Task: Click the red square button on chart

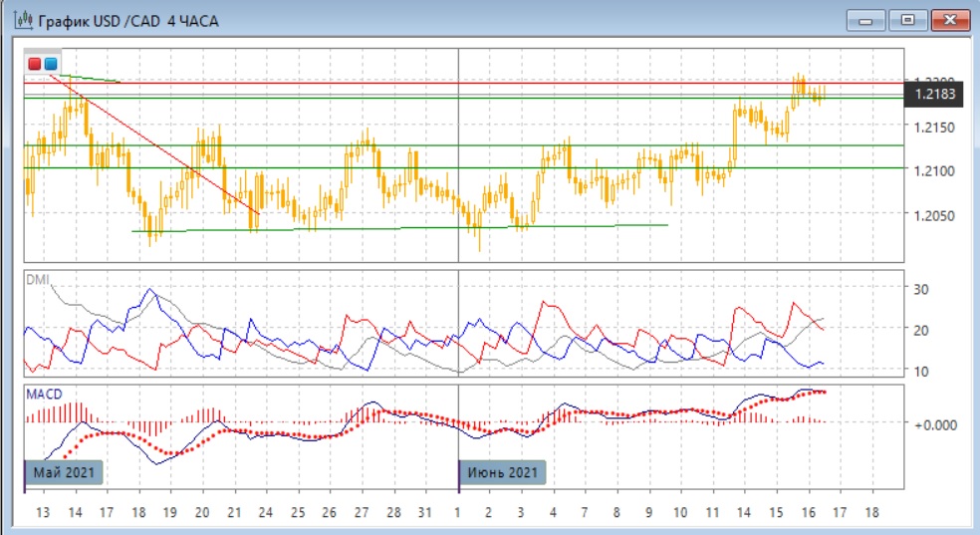Action: coord(35,64)
